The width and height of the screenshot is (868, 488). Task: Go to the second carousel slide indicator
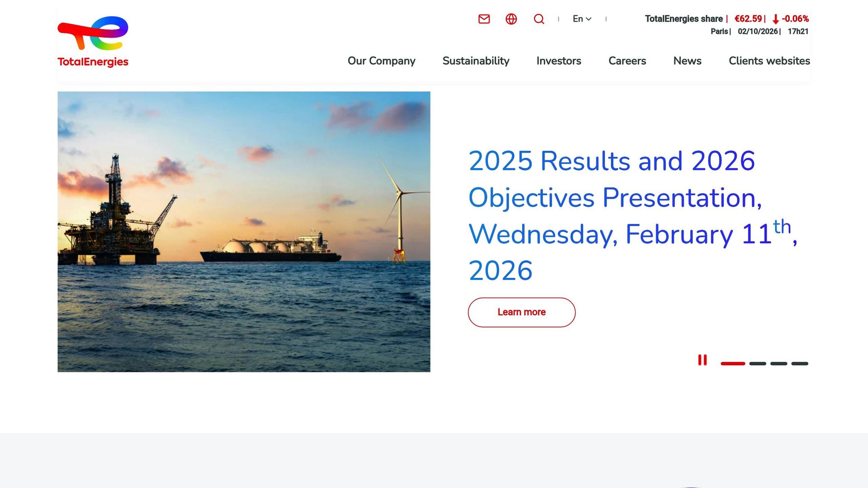[x=757, y=363]
